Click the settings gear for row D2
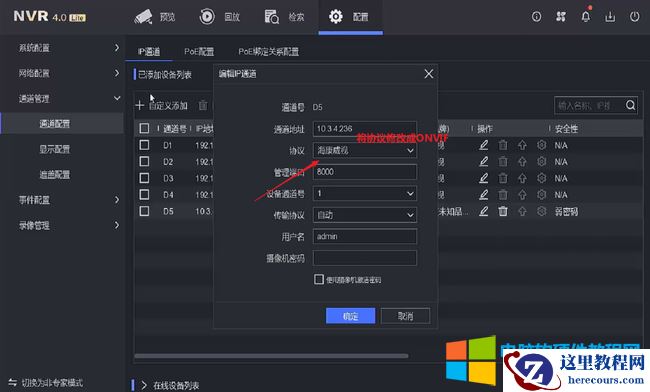The height and width of the screenshot is (392, 650). 541,162
